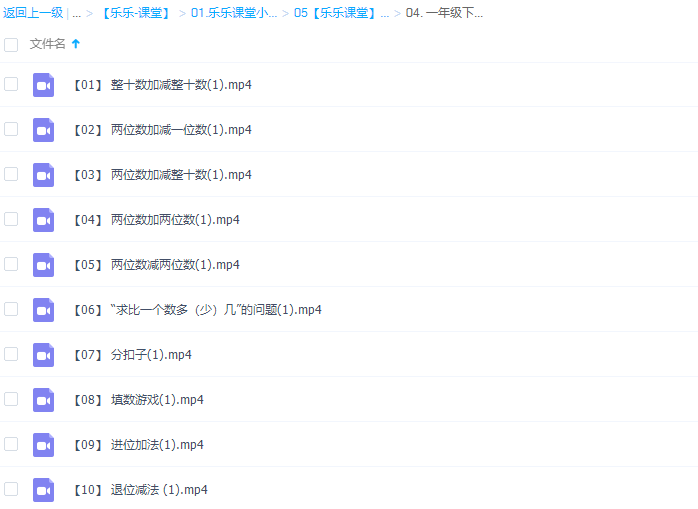Click the video icon for 【08】填数游戏
Viewport: 698px width, 509px height.
43,400
